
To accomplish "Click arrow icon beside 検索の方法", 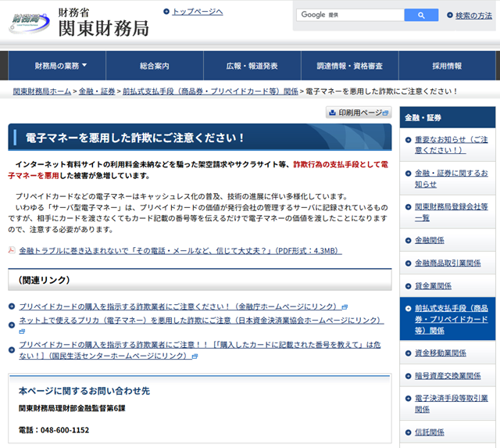I will pyautogui.click(x=450, y=15).
